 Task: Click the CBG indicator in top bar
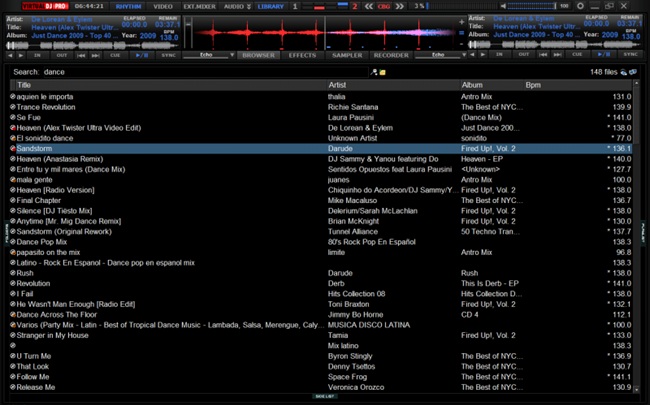pyautogui.click(x=384, y=6)
